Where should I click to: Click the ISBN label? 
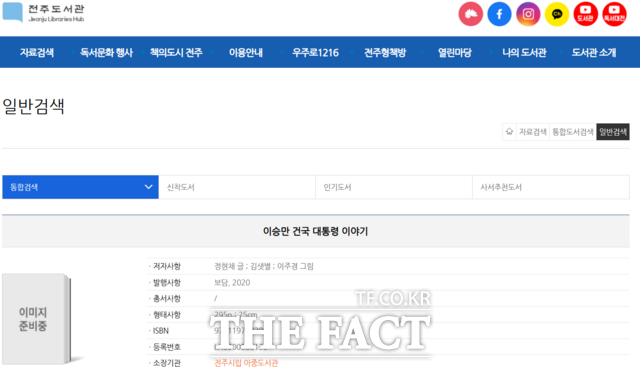click(x=160, y=331)
